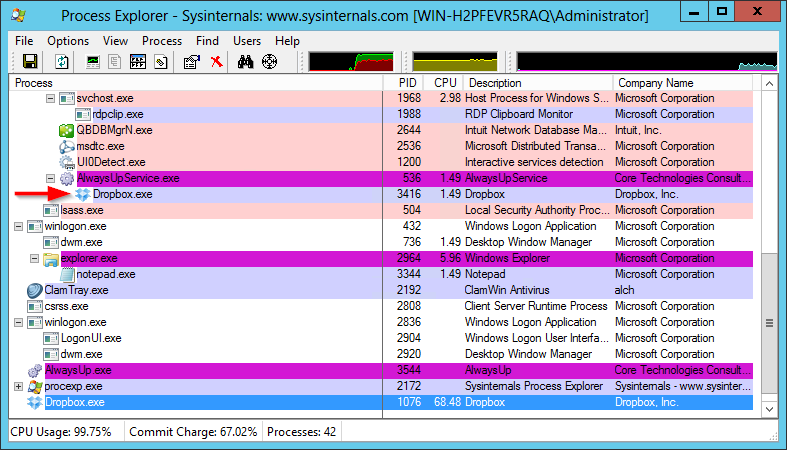
Task: Click the AlwaysUp.exe gears icon
Action: tap(35, 371)
